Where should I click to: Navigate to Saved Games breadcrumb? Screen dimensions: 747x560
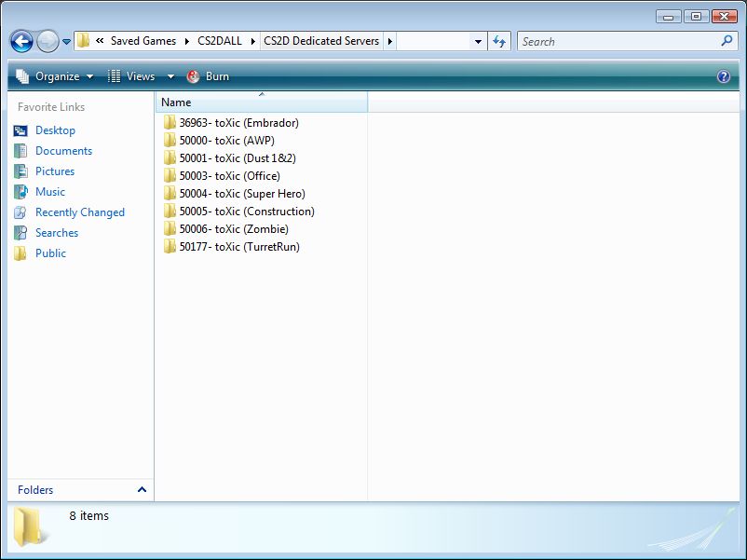(x=143, y=41)
